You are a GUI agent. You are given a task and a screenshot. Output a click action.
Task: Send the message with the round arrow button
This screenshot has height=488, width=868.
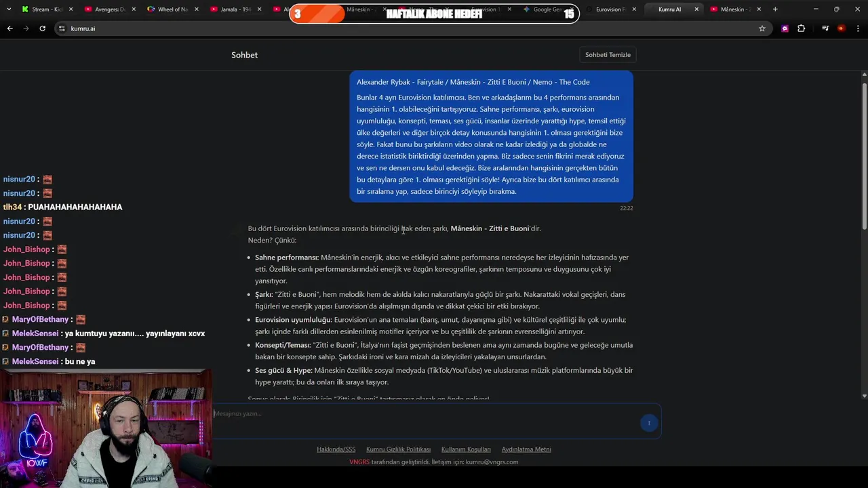click(649, 423)
